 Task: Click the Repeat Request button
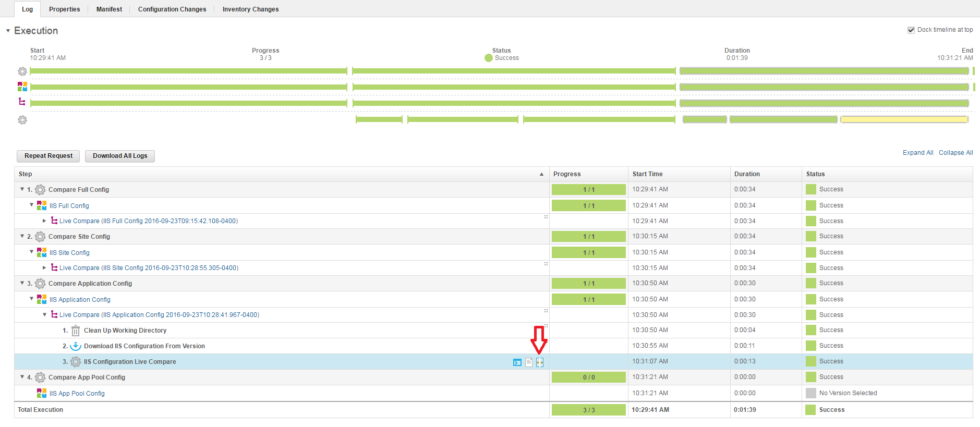point(49,156)
